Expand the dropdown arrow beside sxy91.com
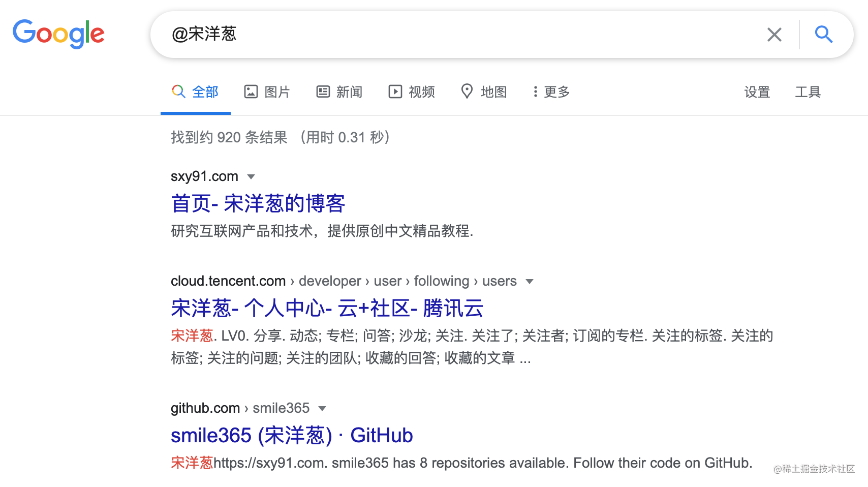Image resolution: width=868 pixels, height=487 pixels. click(251, 177)
